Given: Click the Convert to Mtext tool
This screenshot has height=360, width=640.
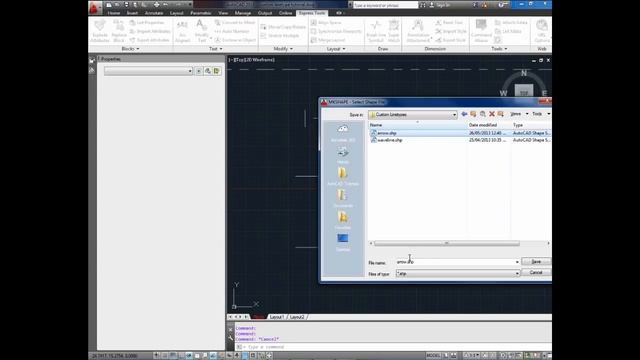Looking at the screenshot, I should (235, 22).
